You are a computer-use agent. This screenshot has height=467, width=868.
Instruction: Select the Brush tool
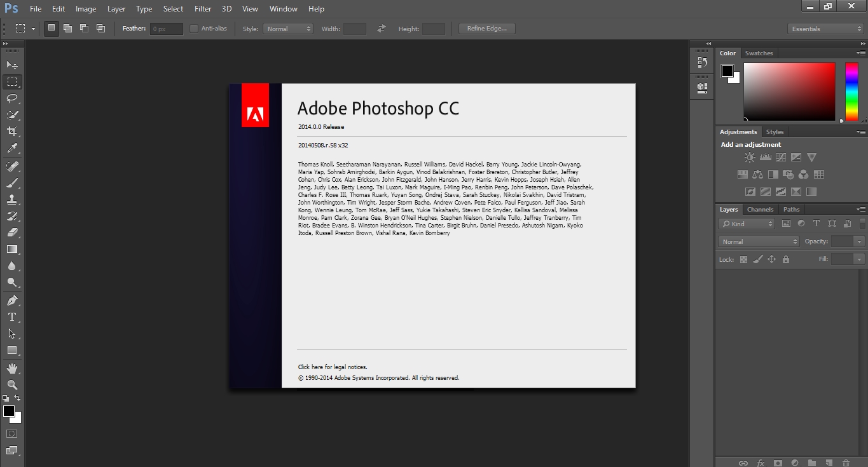pos(12,183)
